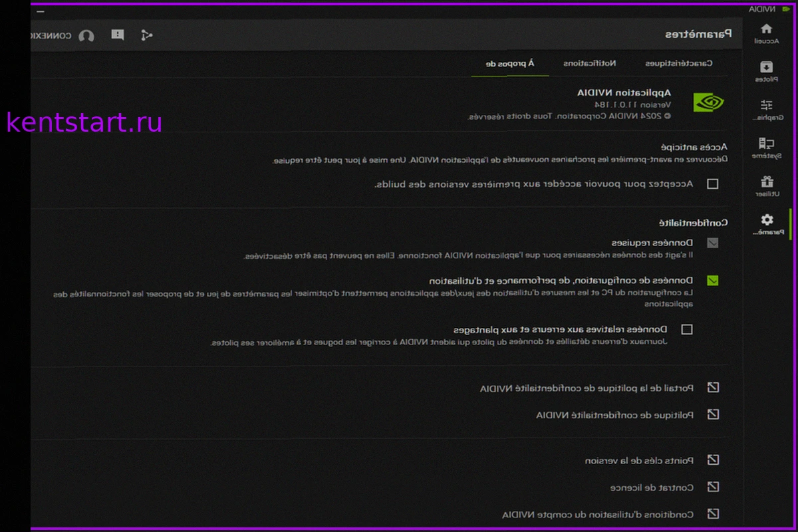Click the green NVIDIA application logo

point(708,102)
